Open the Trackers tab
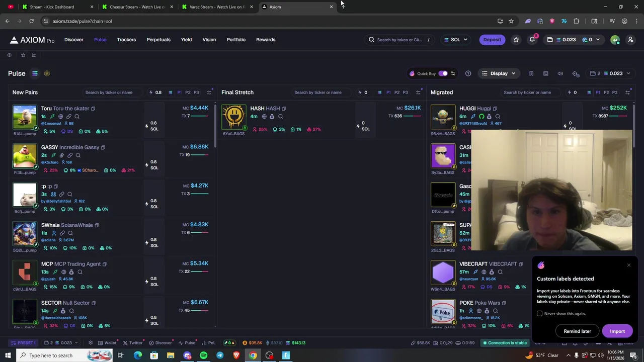The width and height of the screenshot is (644, 362). 126,40
